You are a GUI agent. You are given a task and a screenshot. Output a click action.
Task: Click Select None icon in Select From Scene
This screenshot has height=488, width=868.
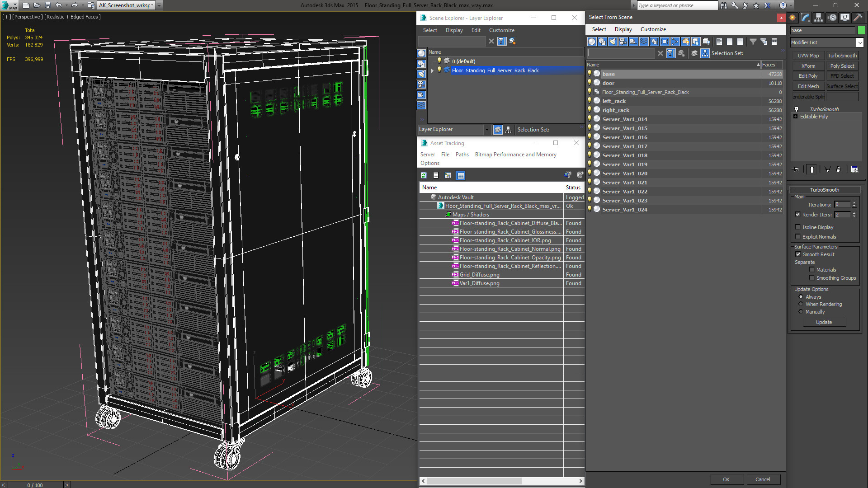[x=730, y=42]
